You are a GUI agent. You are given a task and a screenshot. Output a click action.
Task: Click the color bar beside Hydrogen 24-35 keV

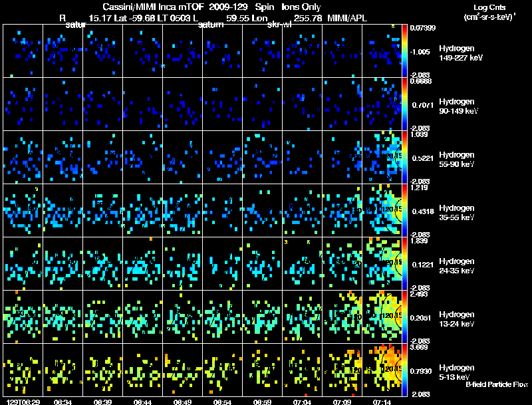click(x=404, y=264)
